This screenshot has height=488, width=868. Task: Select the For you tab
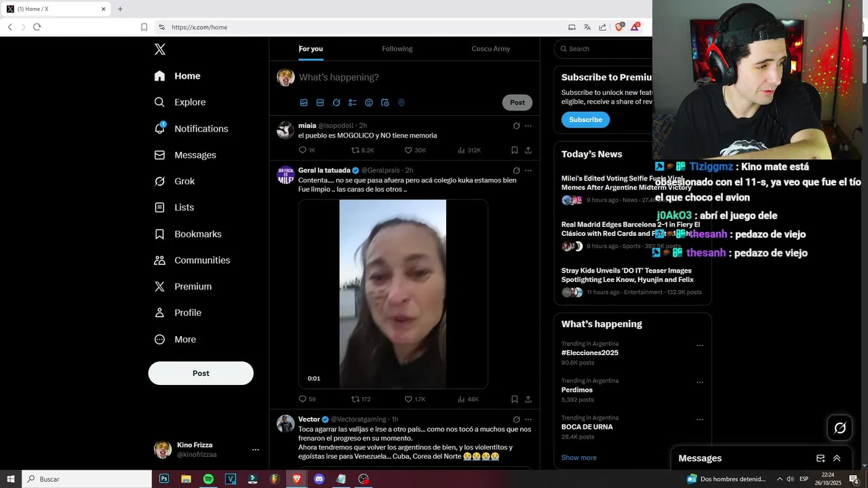click(x=311, y=49)
